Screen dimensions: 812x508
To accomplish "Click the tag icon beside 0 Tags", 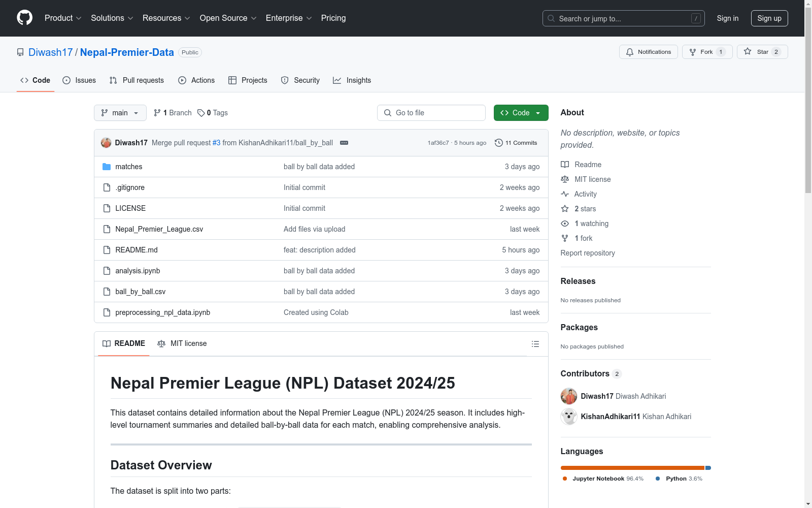I will pyautogui.click(x=201, y=113).
